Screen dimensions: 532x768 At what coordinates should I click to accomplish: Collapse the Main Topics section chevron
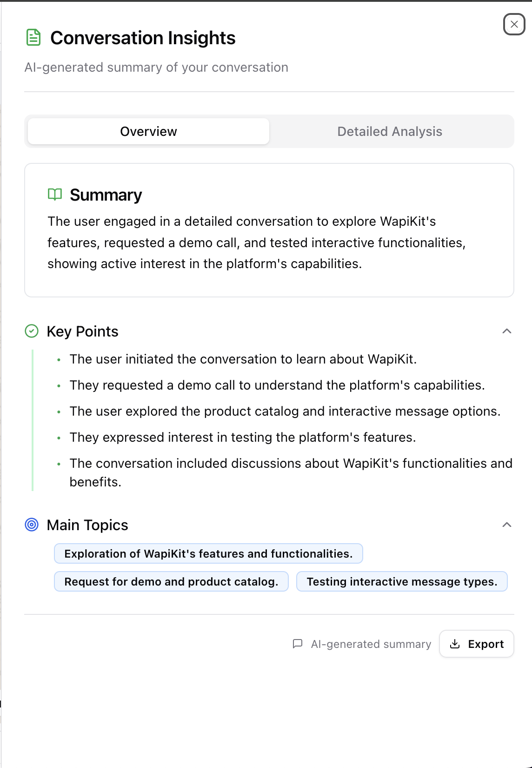click(x=507, y=525)
